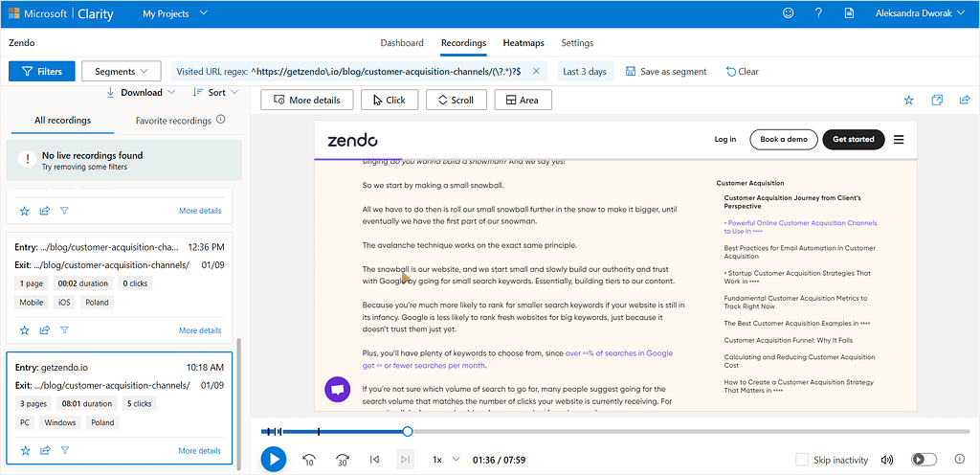Switch to the Dashboard tab

(402, 43)
